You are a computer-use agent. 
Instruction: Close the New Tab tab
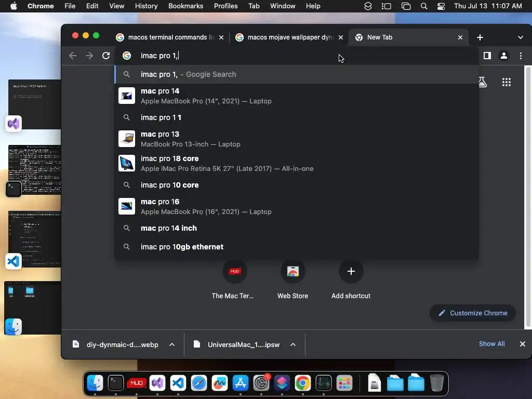point(460,37)
